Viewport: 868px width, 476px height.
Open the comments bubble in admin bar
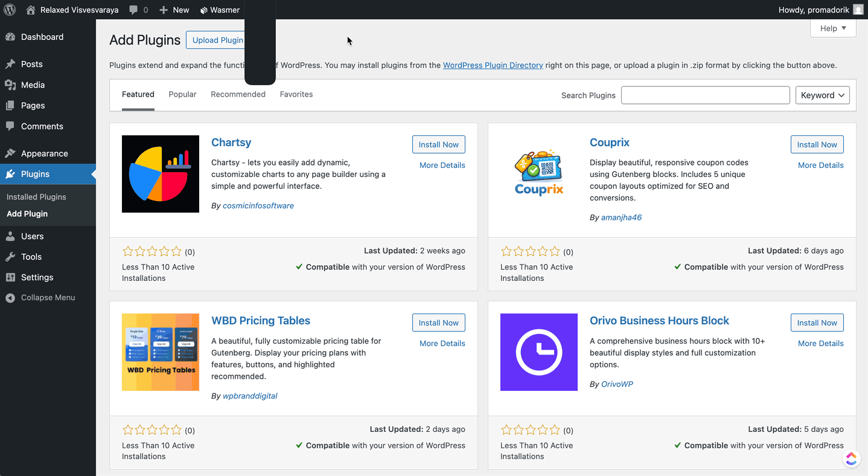coord(138,10)
